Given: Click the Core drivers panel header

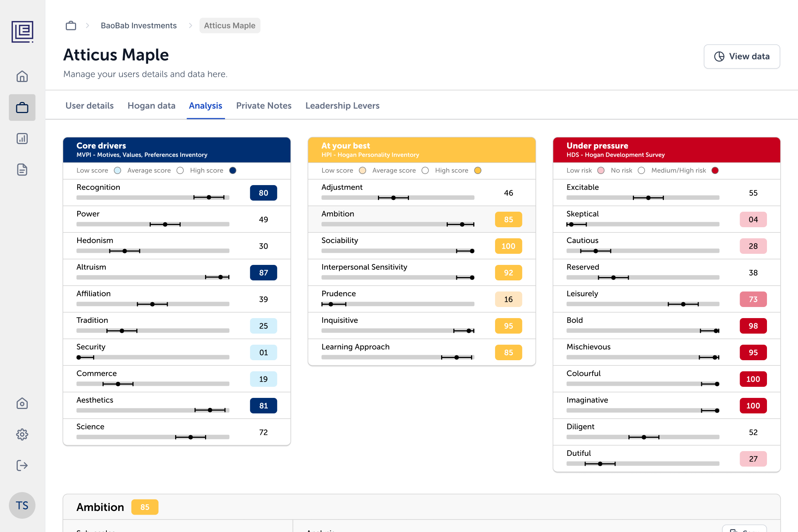Looking at the screenshot, I should pos(177,150).
